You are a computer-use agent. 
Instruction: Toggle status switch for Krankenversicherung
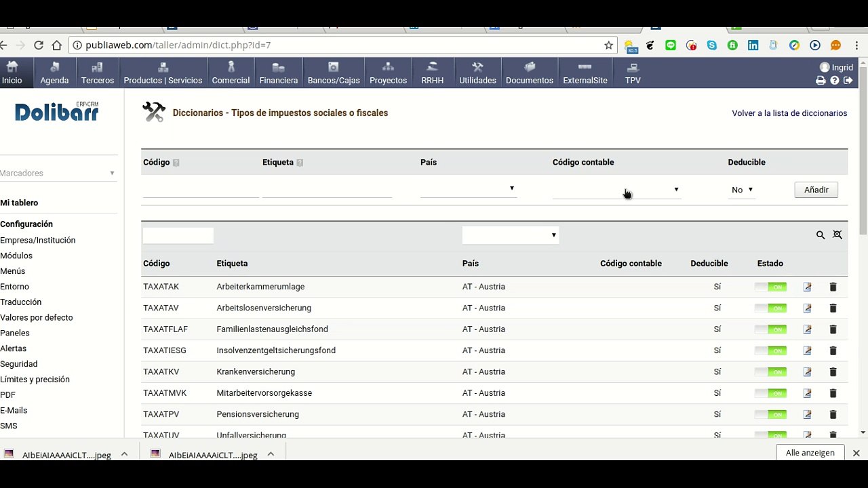point(770,372)
